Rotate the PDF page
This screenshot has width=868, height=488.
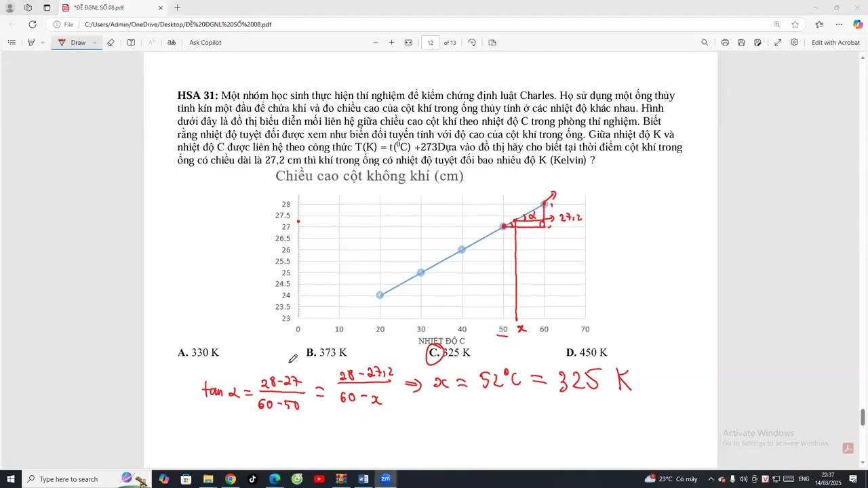pyautogui.click(x=472, y=42)
